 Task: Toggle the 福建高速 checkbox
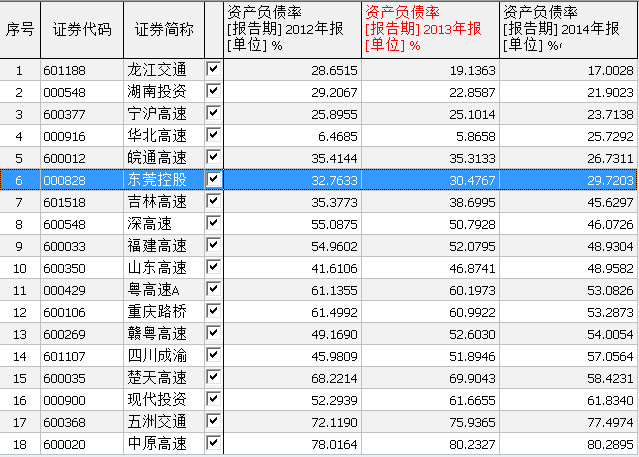click(214, 245)
